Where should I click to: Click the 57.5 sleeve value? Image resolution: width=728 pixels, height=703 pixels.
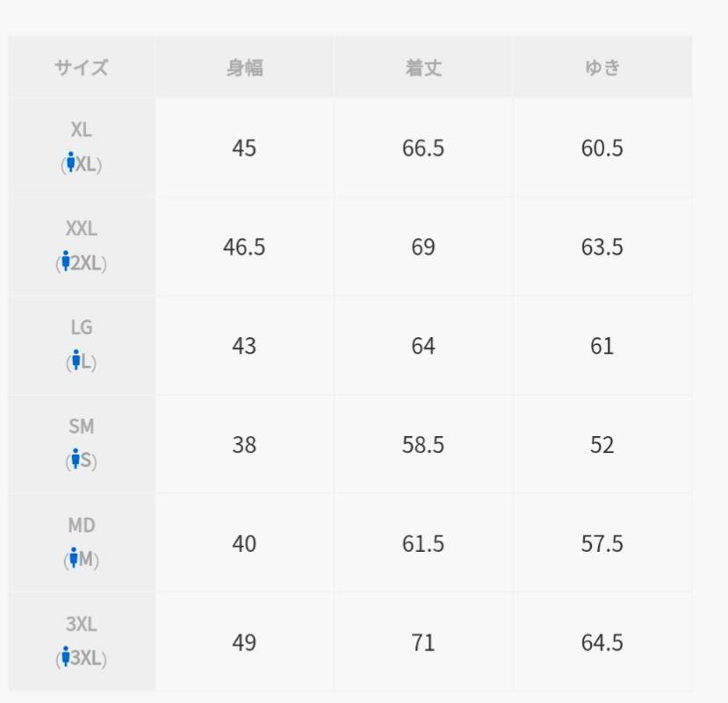[602, 544]
